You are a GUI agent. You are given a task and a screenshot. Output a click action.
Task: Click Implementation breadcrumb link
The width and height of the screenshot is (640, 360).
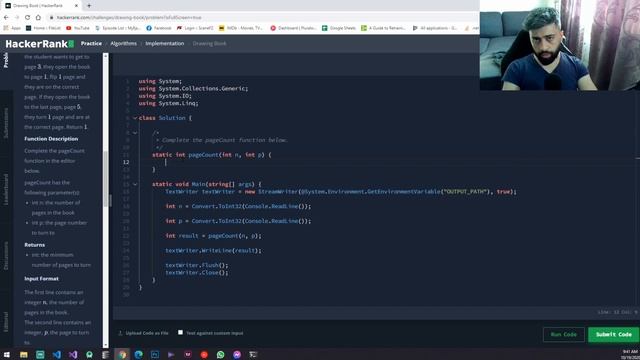pos(164,43)
